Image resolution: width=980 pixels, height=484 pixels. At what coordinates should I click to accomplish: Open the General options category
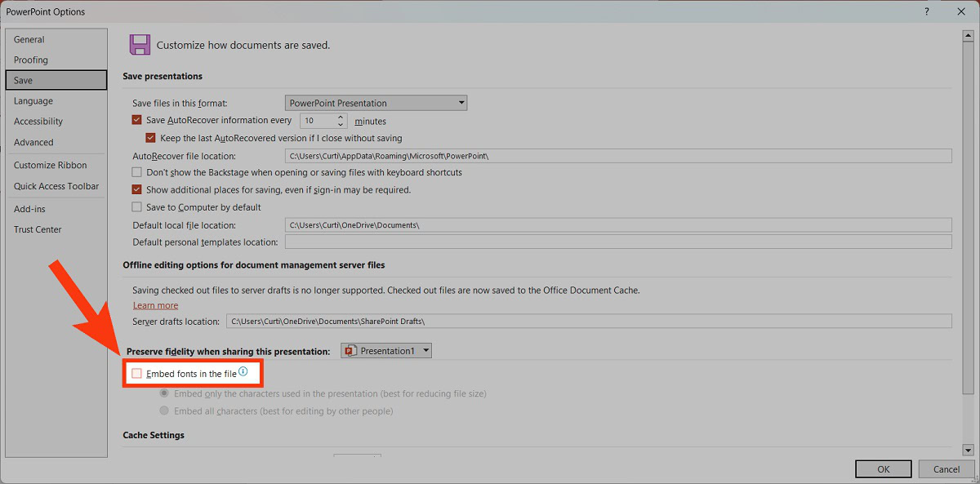(56, 39)
